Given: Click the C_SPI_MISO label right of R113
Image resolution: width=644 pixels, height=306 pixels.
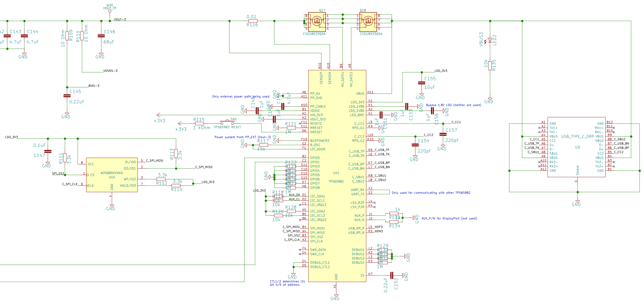Looking at the screenshot, I should (204, 167).
